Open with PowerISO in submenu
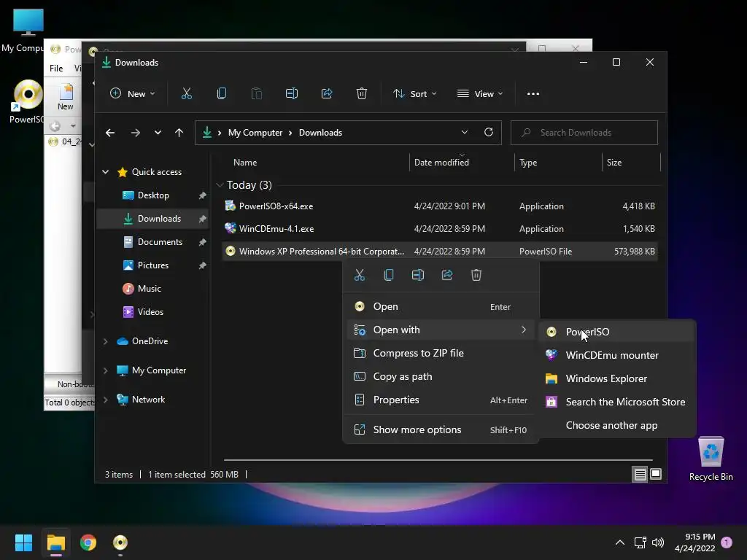 tap(617, 332)
